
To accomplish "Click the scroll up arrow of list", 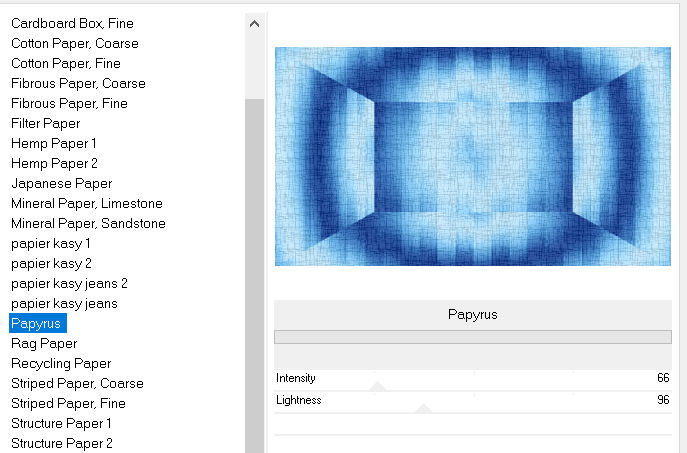I will click(254, 23).
